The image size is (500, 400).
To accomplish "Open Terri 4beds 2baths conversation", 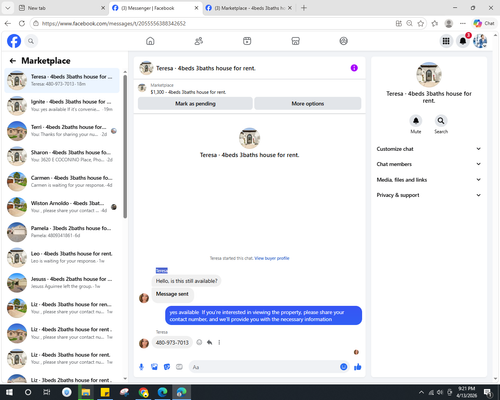I will tap(62, 131).
